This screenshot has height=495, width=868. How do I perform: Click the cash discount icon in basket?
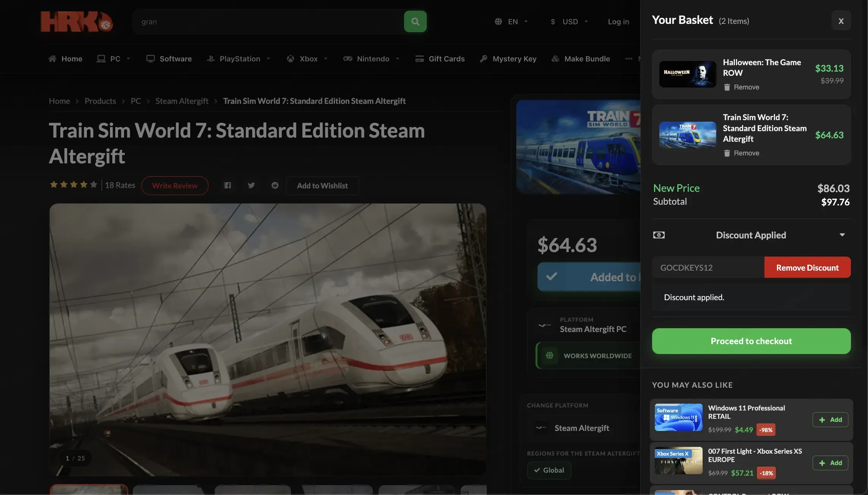click(x=659, y=235)
